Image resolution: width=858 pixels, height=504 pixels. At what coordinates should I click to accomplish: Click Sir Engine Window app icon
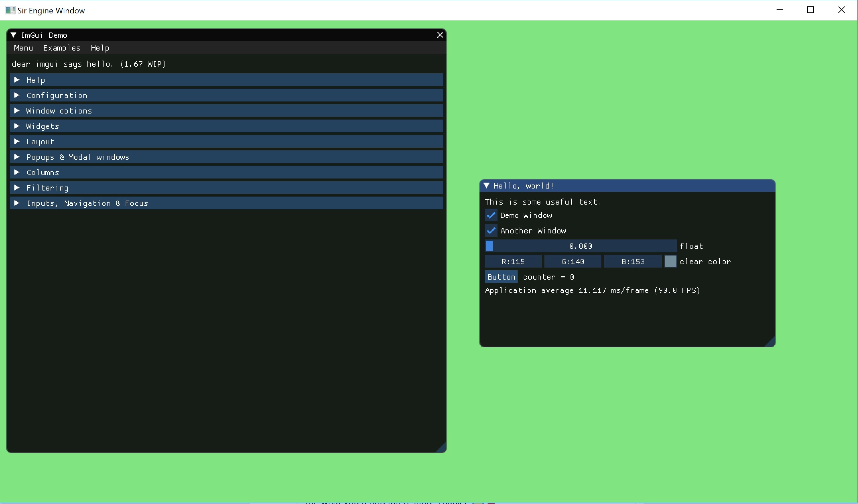pyautogui.click(x=10, y=10)
